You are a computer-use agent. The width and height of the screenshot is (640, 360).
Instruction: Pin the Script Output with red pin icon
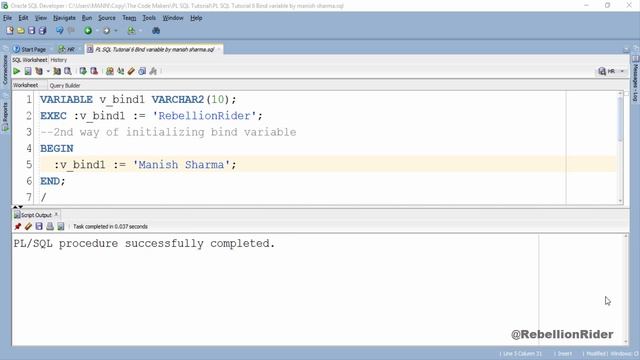click(18, 227)
